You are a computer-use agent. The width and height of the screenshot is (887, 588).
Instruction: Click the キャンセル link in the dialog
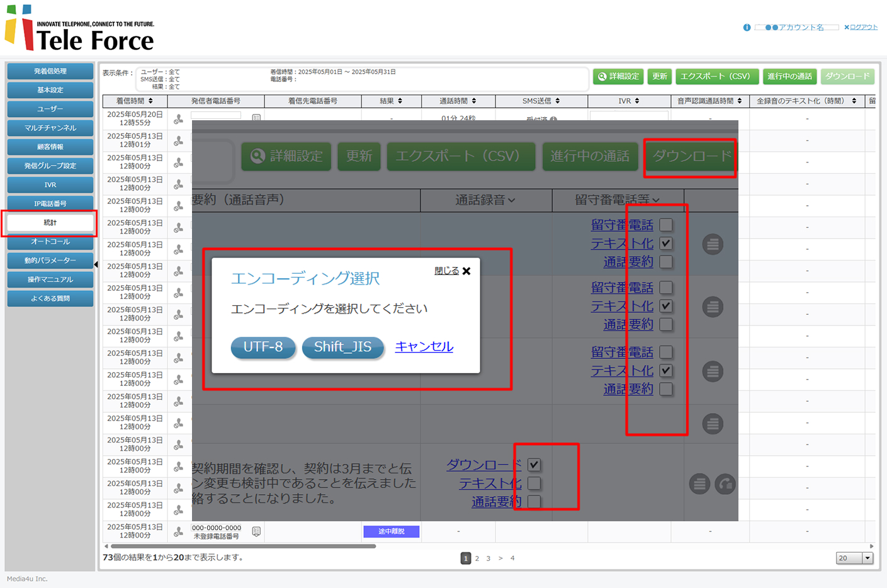click(x=424, y=346)
